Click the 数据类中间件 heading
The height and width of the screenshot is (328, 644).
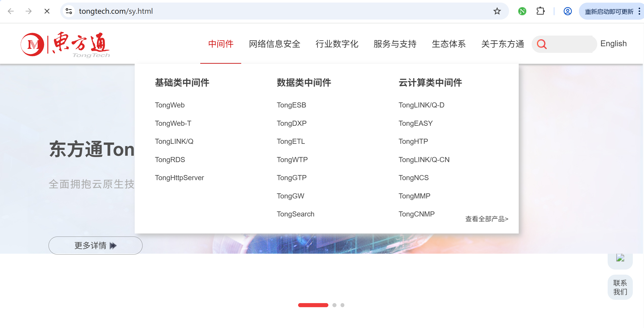pos(304,83)
